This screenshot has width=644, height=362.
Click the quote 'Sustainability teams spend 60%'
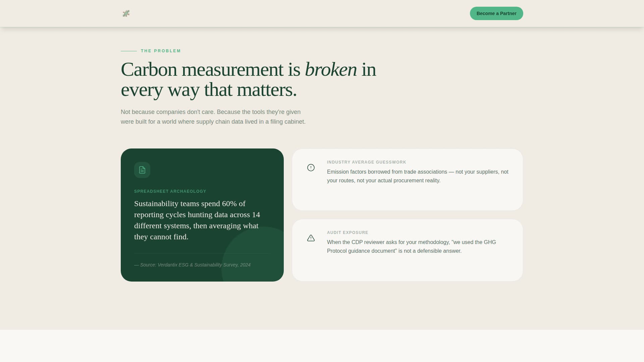pos(197,220)
